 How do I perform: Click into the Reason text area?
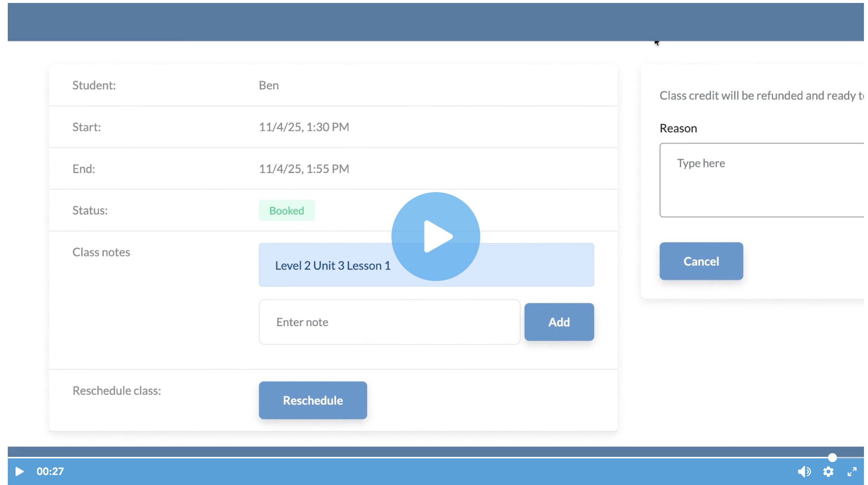pos(762,180)
